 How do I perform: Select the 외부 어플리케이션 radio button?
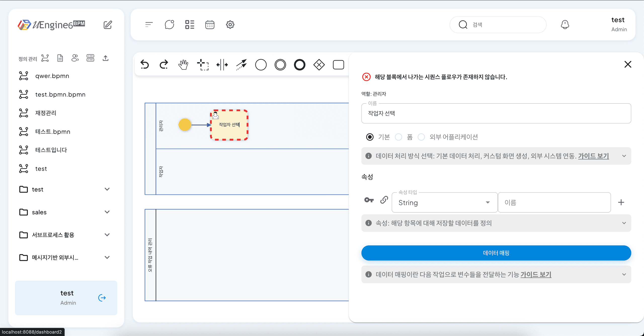coord(421,137)
